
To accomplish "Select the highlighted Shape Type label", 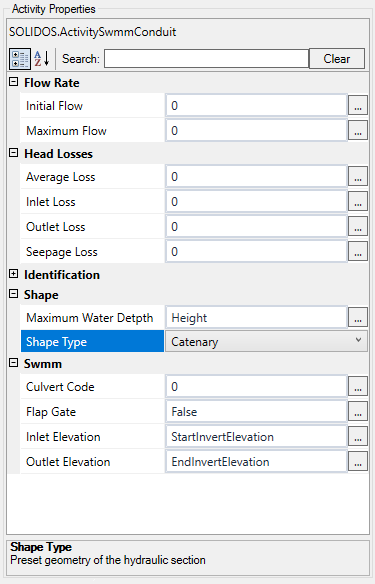I will click(92, 341).
